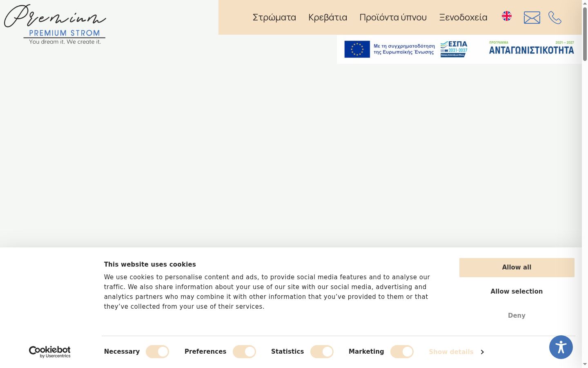This screenshot has width=588, height=368.
Task: Click "This website uses cookies" heading
Action: (150, 265)
